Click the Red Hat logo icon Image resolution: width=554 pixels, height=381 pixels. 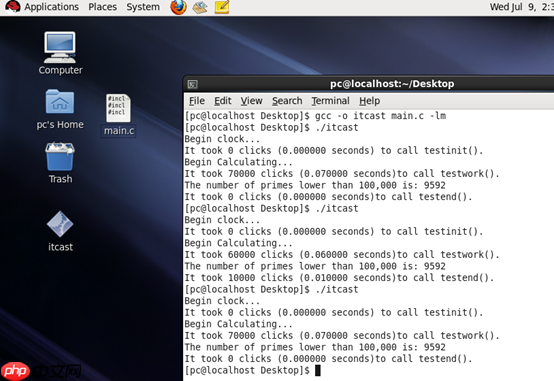pyautogui.click(x=13, y=7)
